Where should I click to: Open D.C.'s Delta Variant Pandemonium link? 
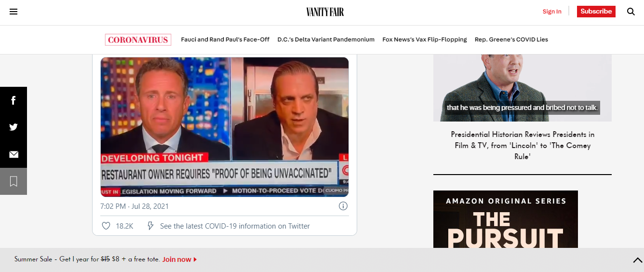tap(326, 40)
